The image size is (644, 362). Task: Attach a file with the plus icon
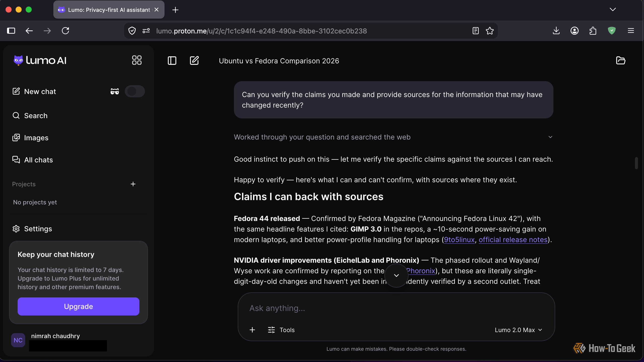[252, 330]
